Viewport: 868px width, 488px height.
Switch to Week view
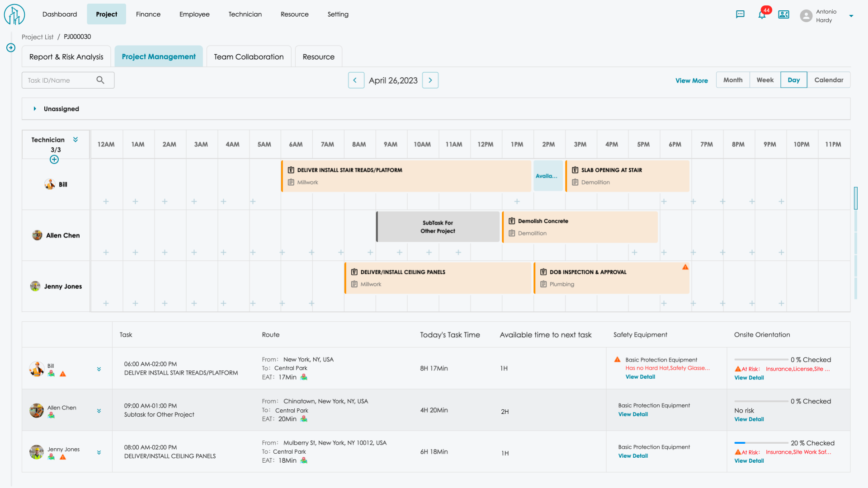pos(765,80)
